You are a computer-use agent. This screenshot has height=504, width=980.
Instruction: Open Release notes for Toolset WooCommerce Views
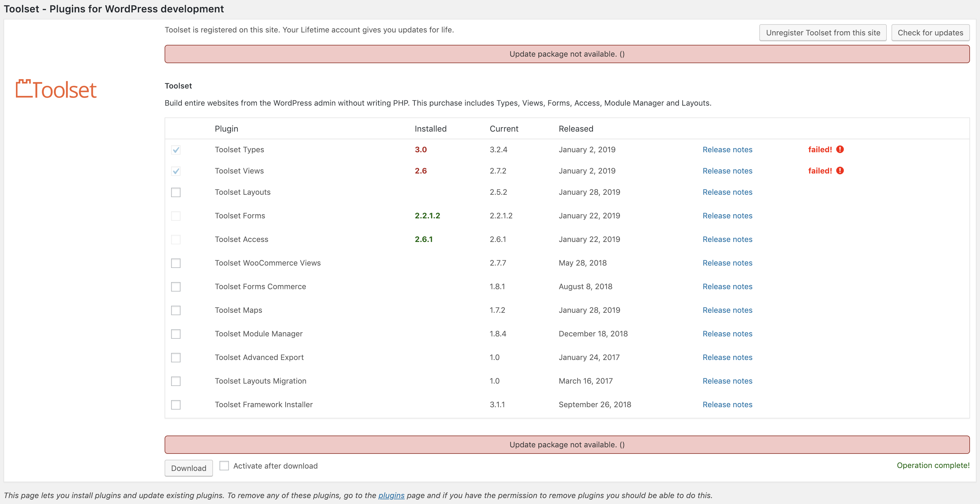point(727,263)
